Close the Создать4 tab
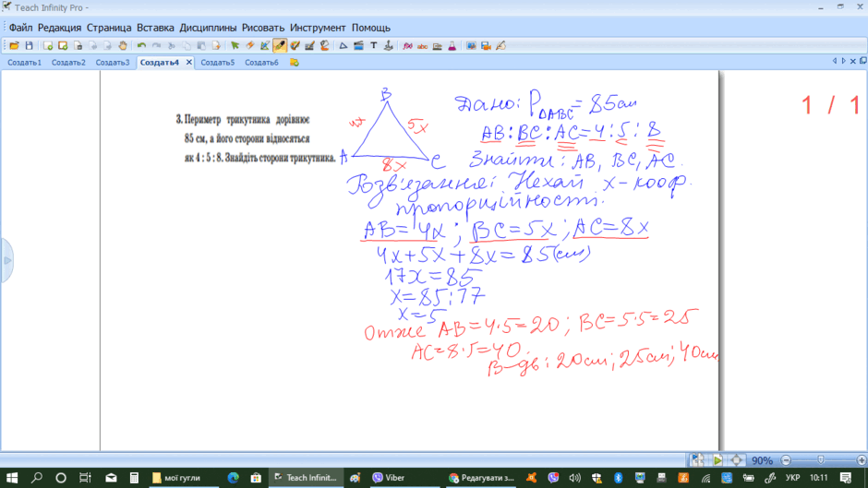The height and width of the screenshot is (488, 868). 188,63
